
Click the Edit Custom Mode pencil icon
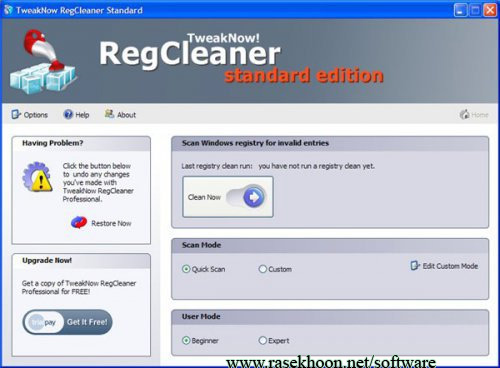(x=415, y=266)
